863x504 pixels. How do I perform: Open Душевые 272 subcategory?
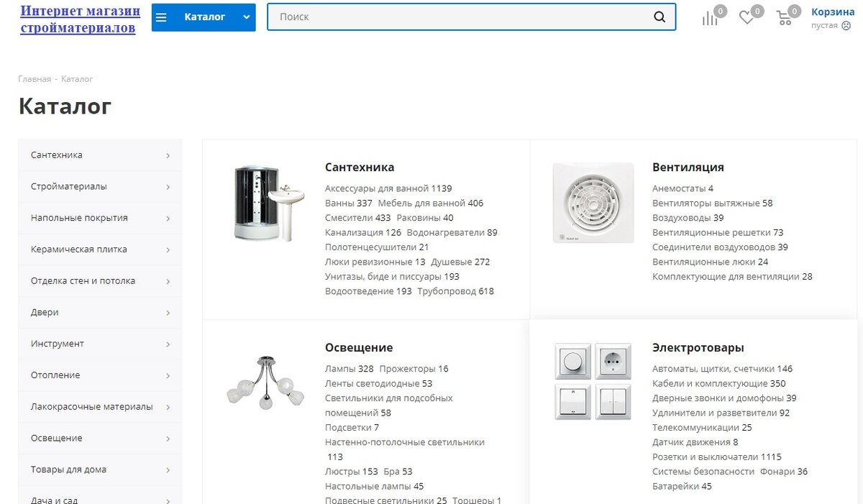click(x=460, y=262)
